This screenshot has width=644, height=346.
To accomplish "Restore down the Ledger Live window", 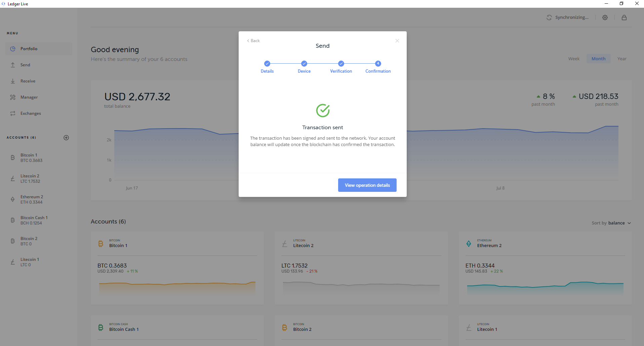I will tap(621, 4).
